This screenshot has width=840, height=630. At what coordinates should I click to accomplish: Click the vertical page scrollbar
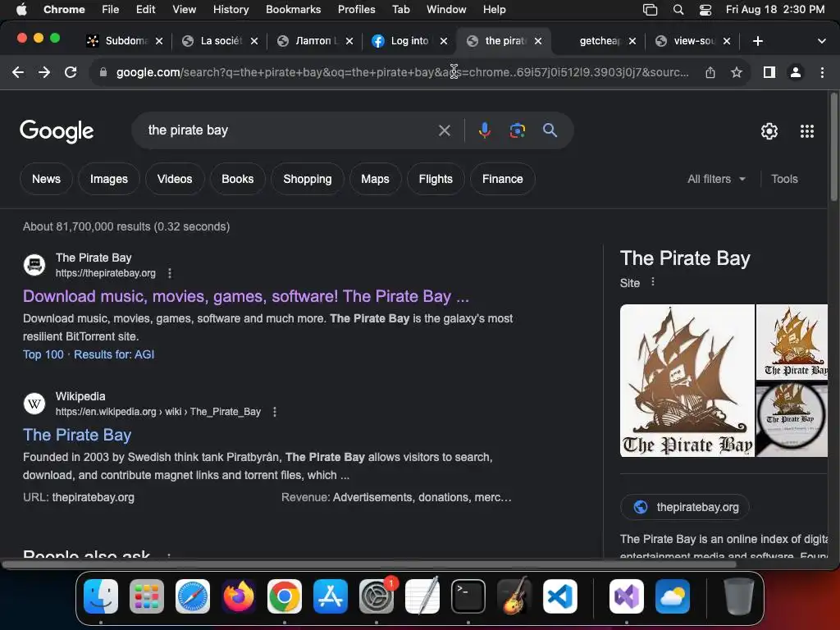point(833,148)
